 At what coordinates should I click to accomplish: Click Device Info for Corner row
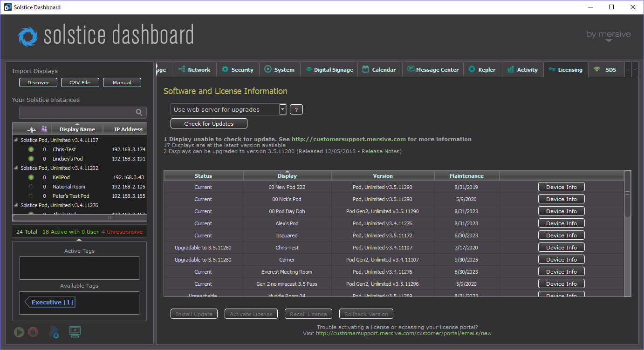click(x=562, y=260)
